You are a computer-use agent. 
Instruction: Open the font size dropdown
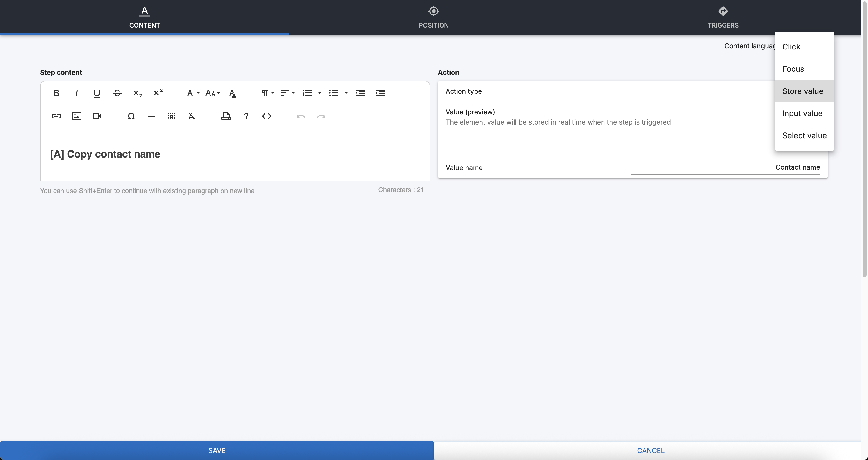pos(213,93)
